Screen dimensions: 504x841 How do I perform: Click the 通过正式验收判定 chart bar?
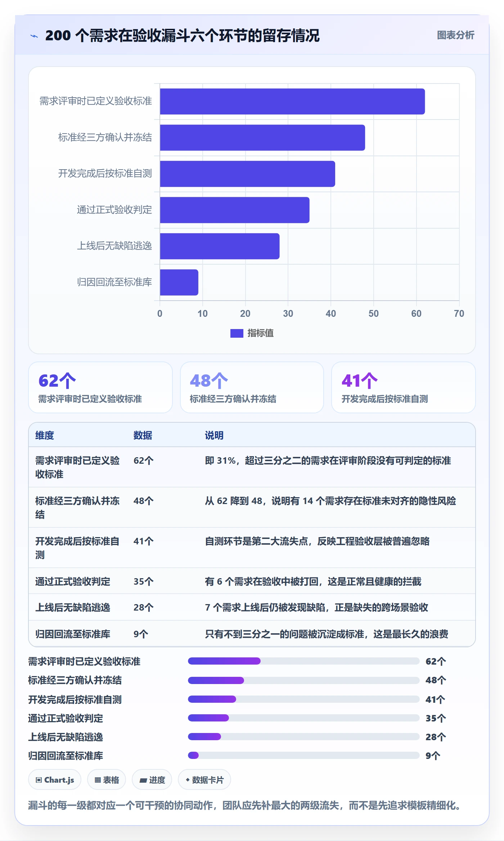[235, 210]
